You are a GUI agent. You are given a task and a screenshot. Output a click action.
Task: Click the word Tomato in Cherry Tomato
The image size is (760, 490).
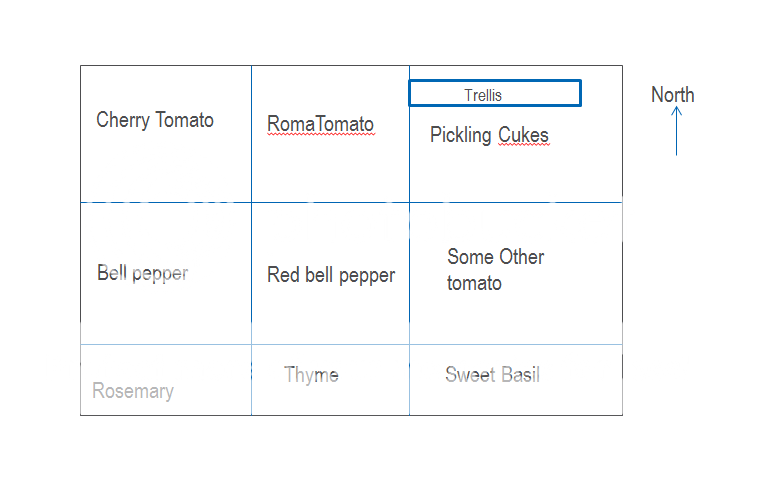[185, 120]
